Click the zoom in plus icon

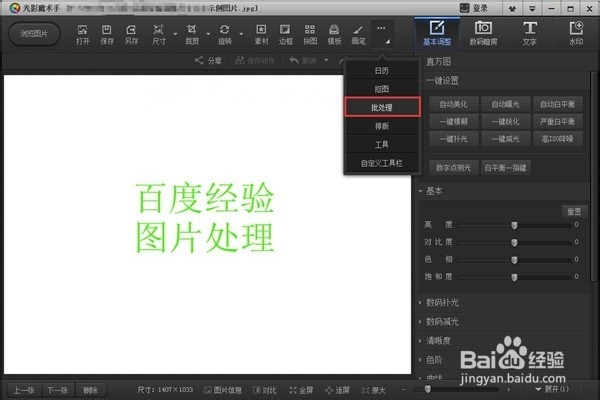click(508, 390)
